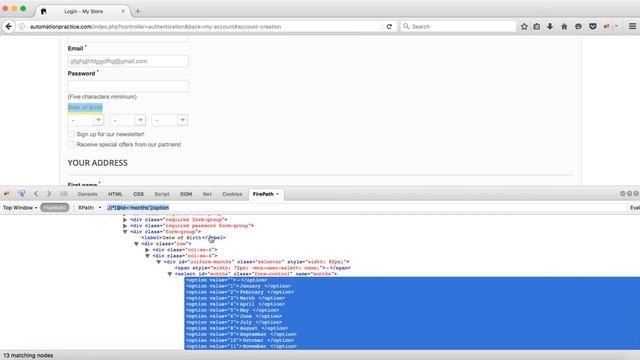
Task: Click the Firebug bug icon in panel toolbar
Action: (x=7, y=194)
